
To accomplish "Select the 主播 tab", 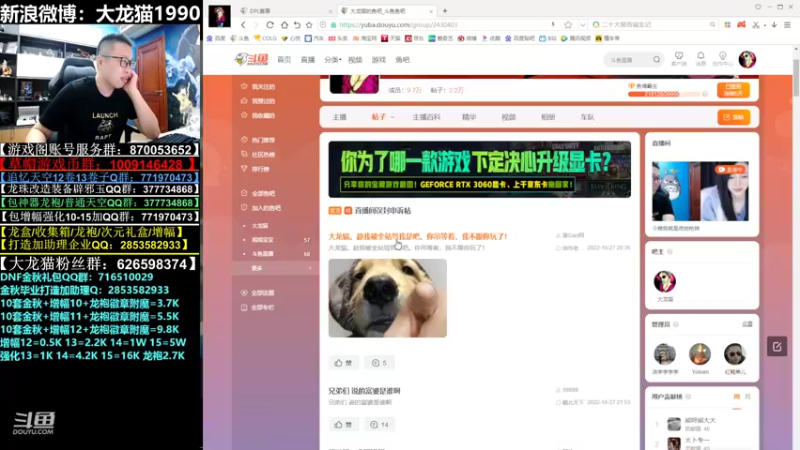I will (x=339, y=117).
